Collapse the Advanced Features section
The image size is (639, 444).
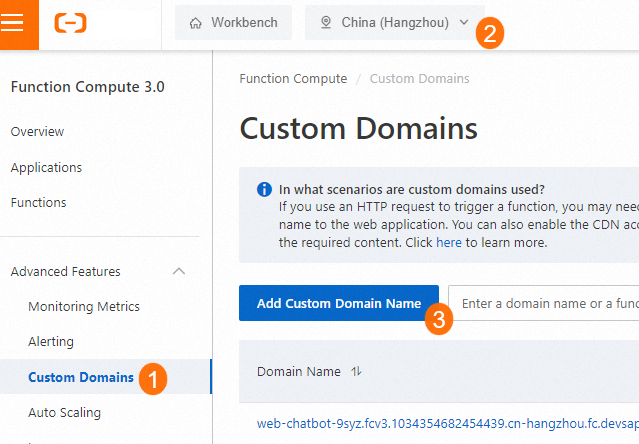click(179, 271)
